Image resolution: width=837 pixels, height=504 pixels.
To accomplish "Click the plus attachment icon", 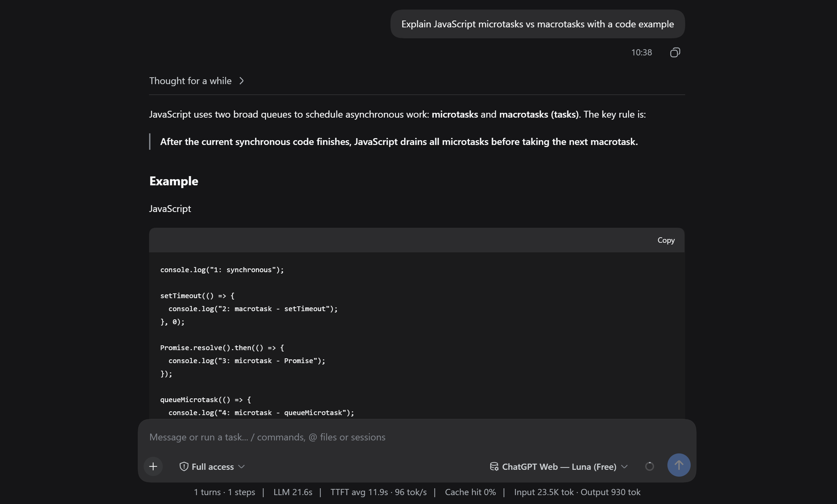I will coord(153,466).
